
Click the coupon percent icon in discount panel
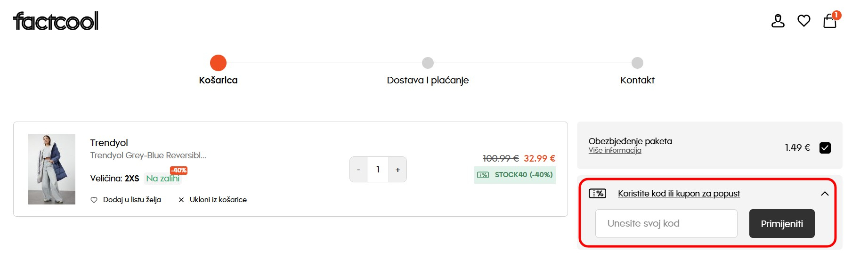(597, 194)
